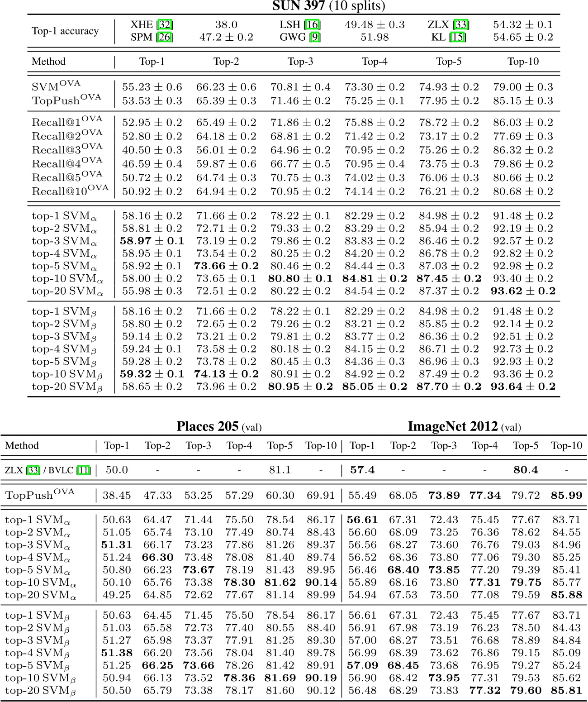588x702 pixels.
Task: Click the Top-1 column header
Action: [151, 62]
